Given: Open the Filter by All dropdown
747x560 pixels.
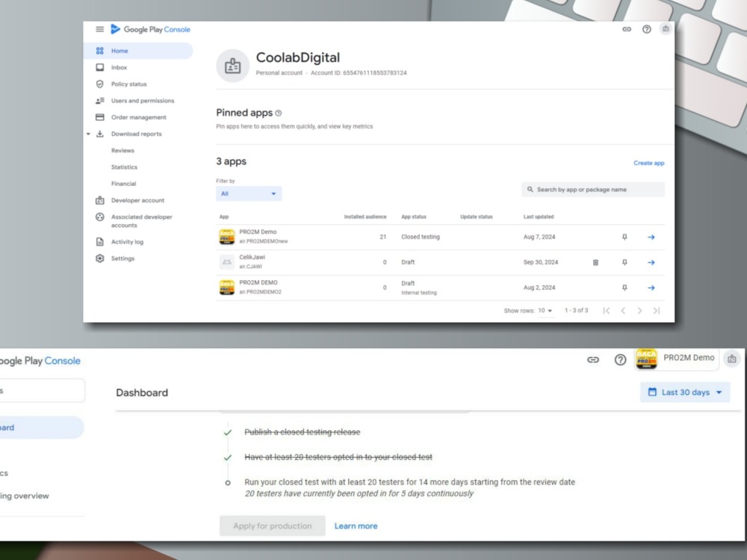Looking at the screenshot, I should (x=248, y=193).
